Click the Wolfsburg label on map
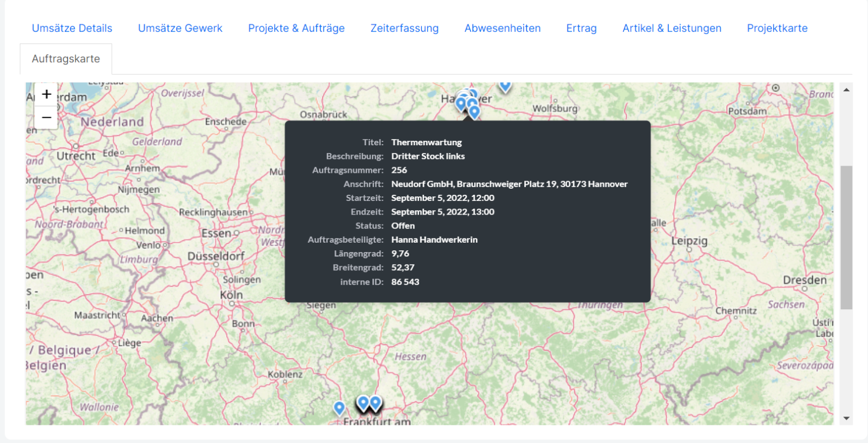Screen dimensions: 868x443 pyautogui.click(x=555, y=108)
